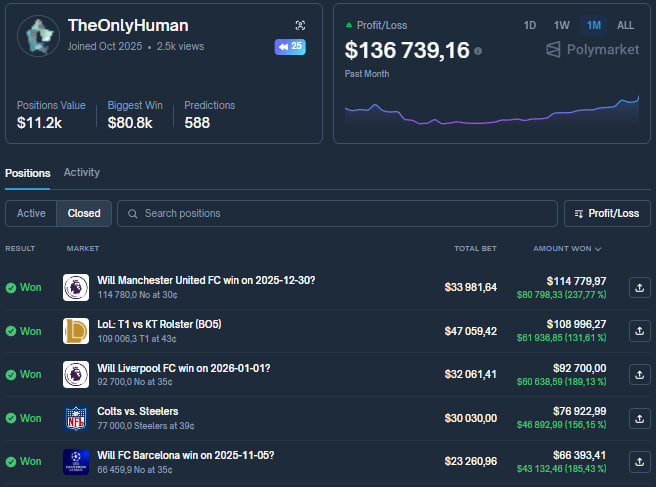Click the Premier League icon for Liverpool

coord(76,374)
